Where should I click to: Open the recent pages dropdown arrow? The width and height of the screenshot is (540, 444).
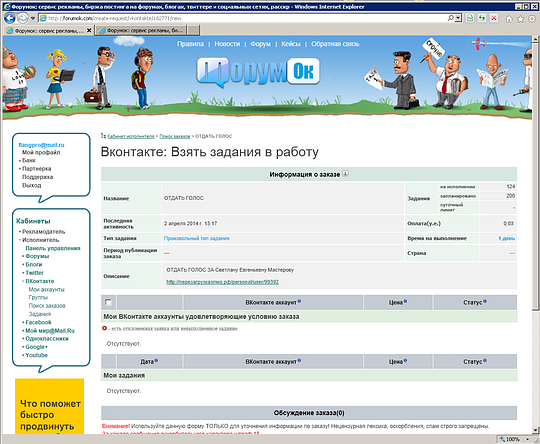[x=33, y=18]
